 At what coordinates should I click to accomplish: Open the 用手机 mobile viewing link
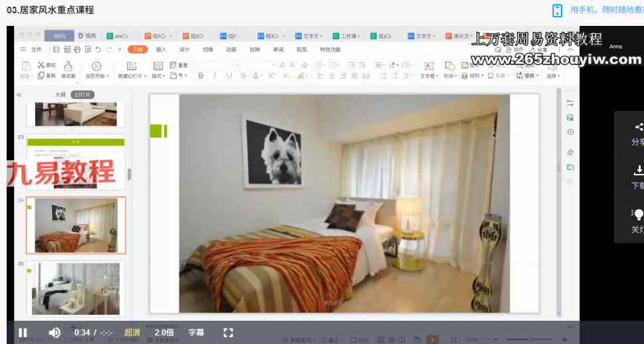point(601,10)
